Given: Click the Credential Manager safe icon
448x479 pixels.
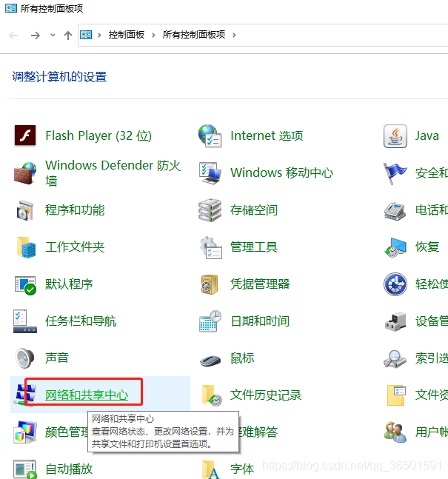Looking at the screenshot, I should 210,284.
